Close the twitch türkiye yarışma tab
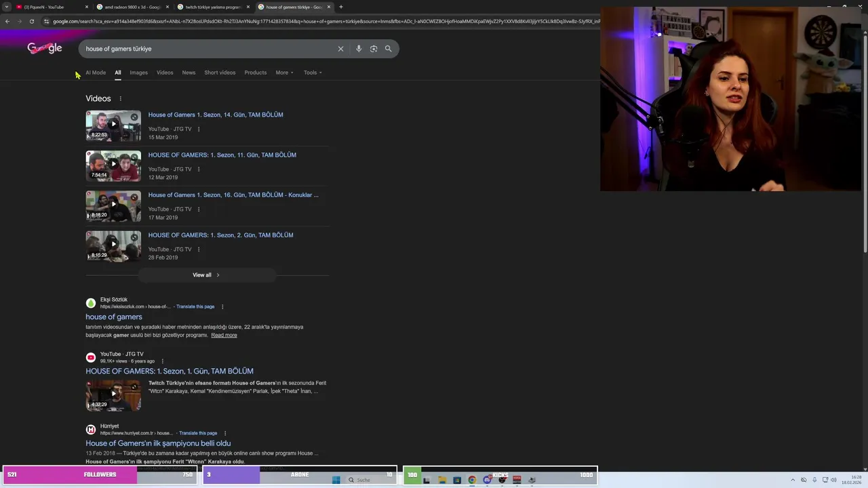This screenshot has height=488, width=868. click(248, 7)
